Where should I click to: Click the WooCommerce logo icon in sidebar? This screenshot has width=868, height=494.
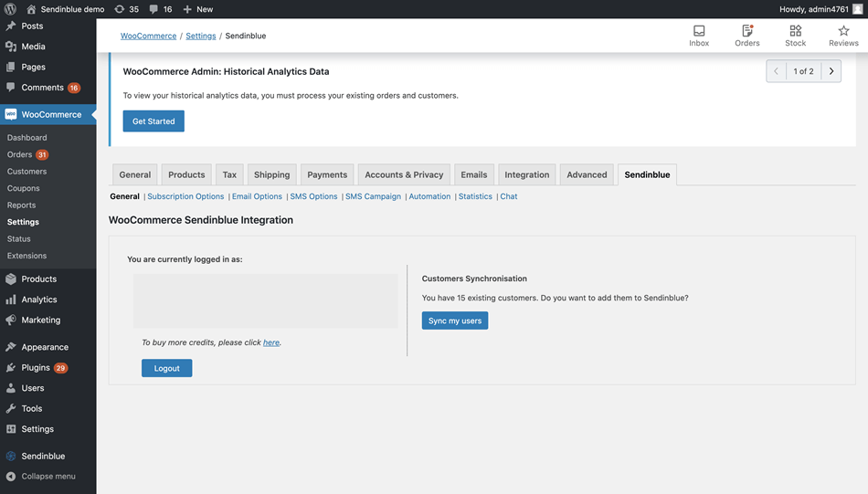click(11, 114)
